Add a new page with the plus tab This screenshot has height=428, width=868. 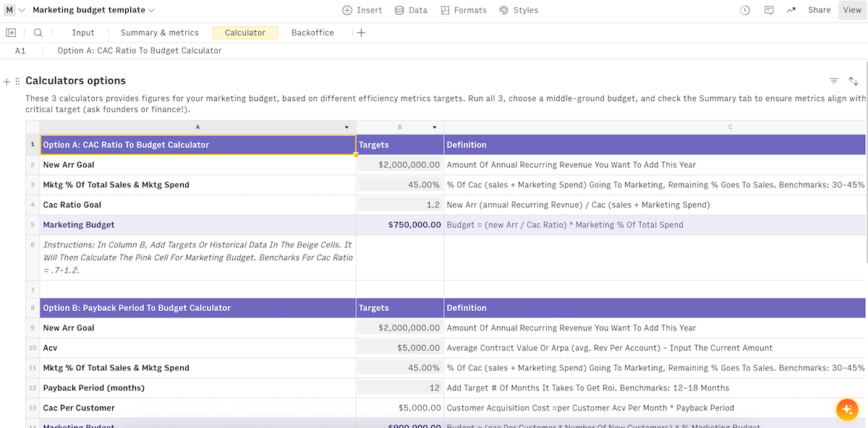click(x=361, y=33)
